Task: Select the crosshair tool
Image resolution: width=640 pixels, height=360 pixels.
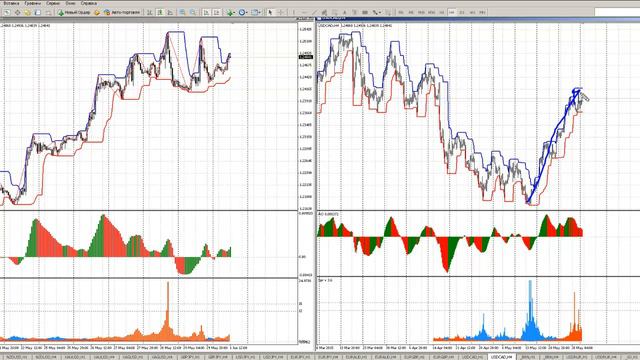Action: 280,13
